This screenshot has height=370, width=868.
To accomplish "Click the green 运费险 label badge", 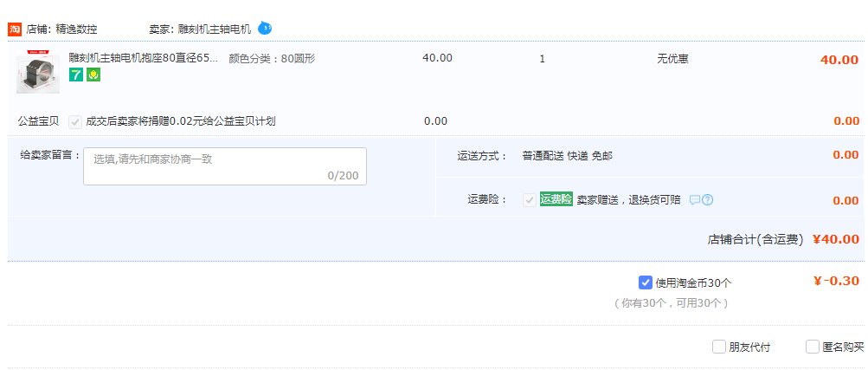I will 556,199.
